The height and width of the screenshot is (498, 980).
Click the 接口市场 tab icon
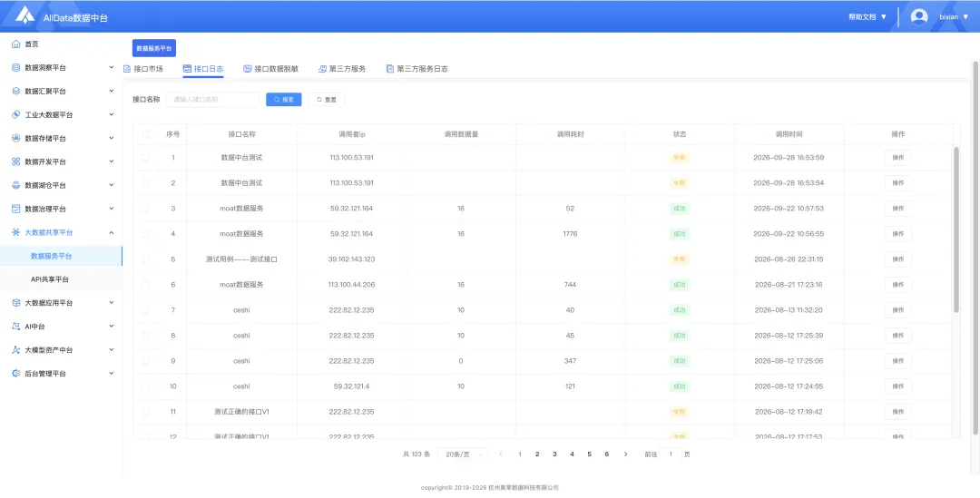[127, 69]
